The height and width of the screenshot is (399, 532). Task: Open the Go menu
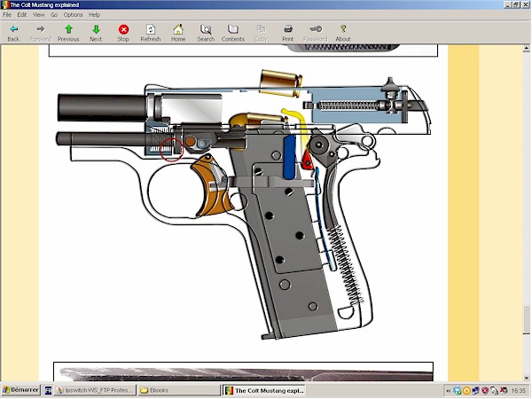(54, 14)
